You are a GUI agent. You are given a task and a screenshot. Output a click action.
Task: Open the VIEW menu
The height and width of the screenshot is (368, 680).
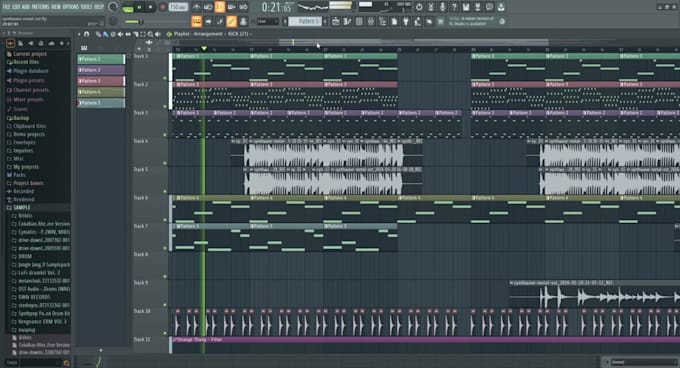point(56,7)
